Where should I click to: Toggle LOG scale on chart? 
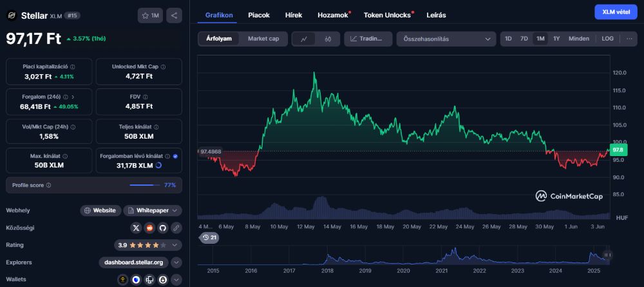point(607,39)
